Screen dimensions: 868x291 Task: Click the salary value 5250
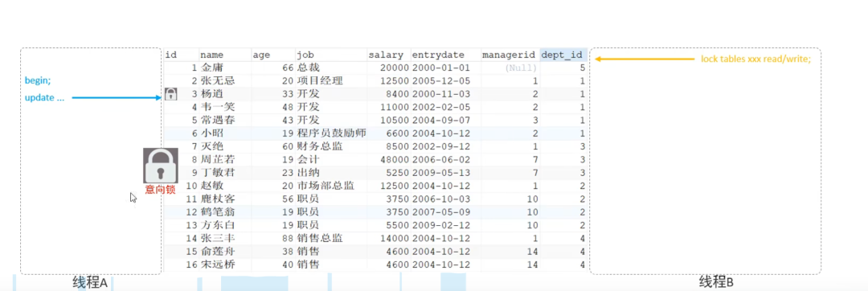[397, 173]
